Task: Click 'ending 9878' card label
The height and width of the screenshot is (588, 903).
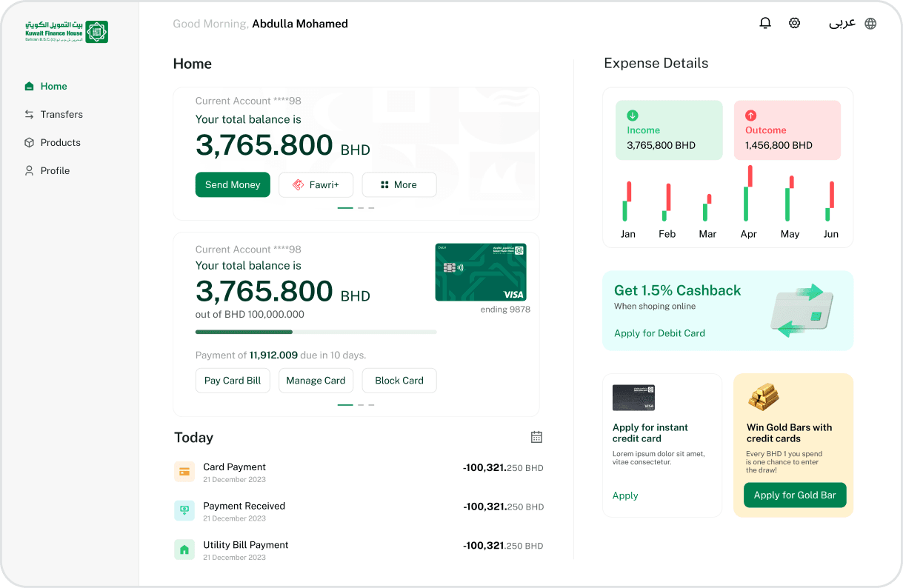Action: click(505, 310)
